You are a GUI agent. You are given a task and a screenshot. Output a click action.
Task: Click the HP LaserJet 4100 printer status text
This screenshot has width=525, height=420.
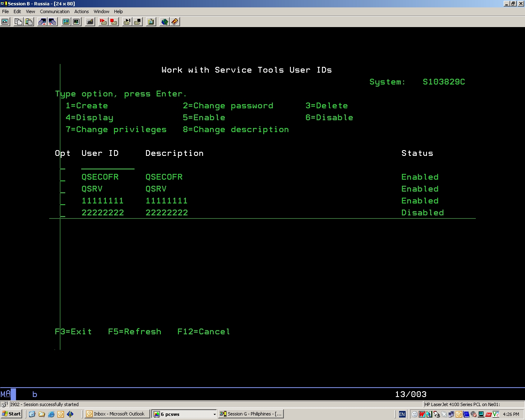462,404
